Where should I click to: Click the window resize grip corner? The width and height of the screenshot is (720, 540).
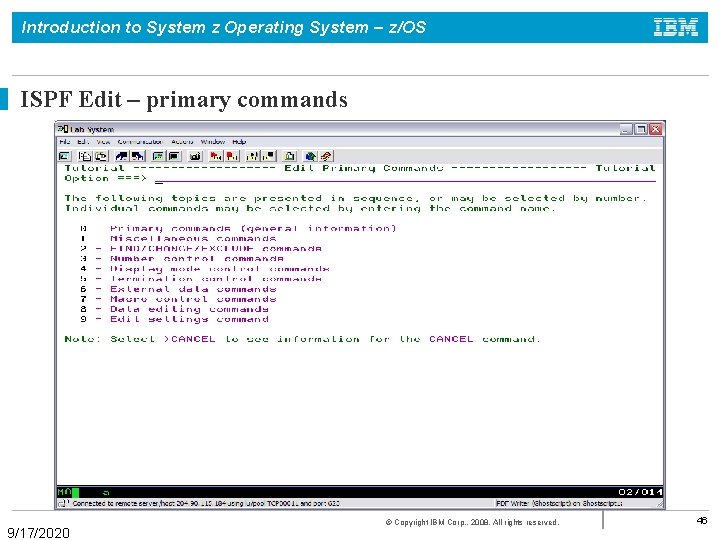(x=660, y=504)
